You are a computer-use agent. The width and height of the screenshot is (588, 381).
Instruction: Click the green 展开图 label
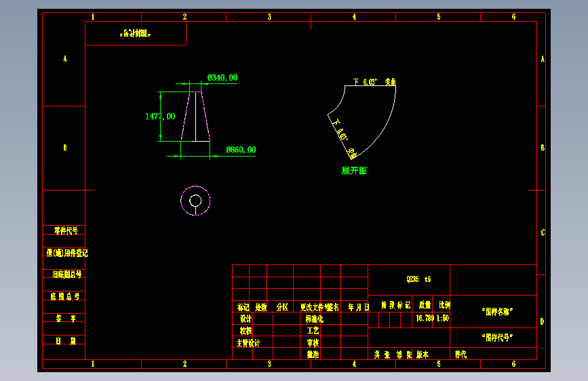pos(354,171)
